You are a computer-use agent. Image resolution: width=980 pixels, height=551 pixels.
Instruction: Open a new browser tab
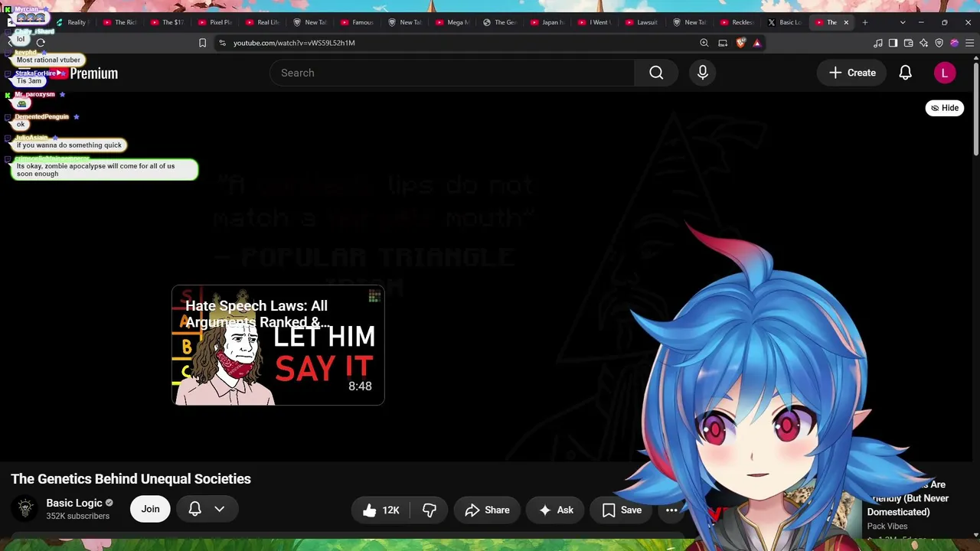click(x=865, y=22)
